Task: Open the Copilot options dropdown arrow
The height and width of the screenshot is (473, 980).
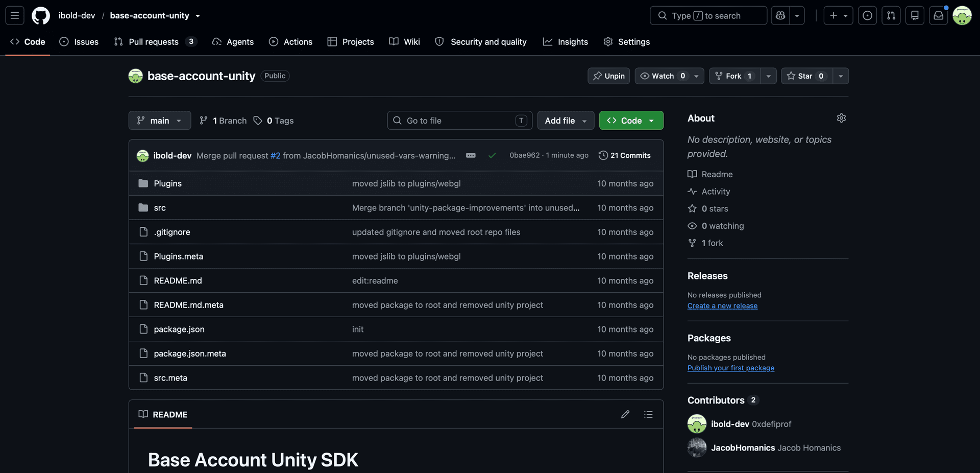Action: 797,15
